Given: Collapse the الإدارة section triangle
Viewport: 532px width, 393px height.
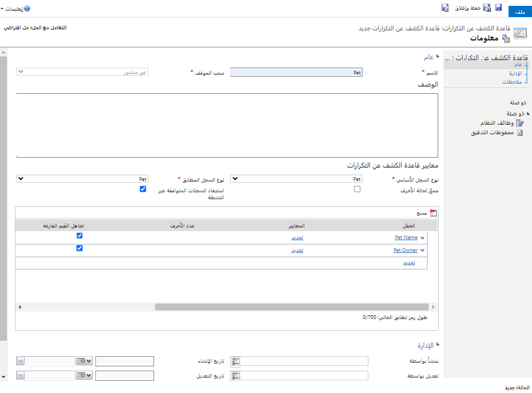Looking at the screenshot, I should (438, 344).
